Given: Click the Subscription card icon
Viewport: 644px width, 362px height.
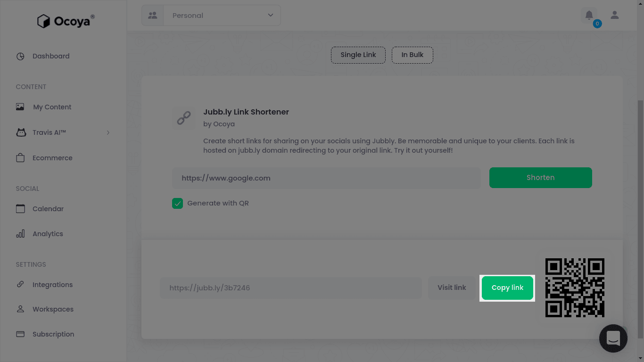Looking at the screenshot, I should point(20,334).
